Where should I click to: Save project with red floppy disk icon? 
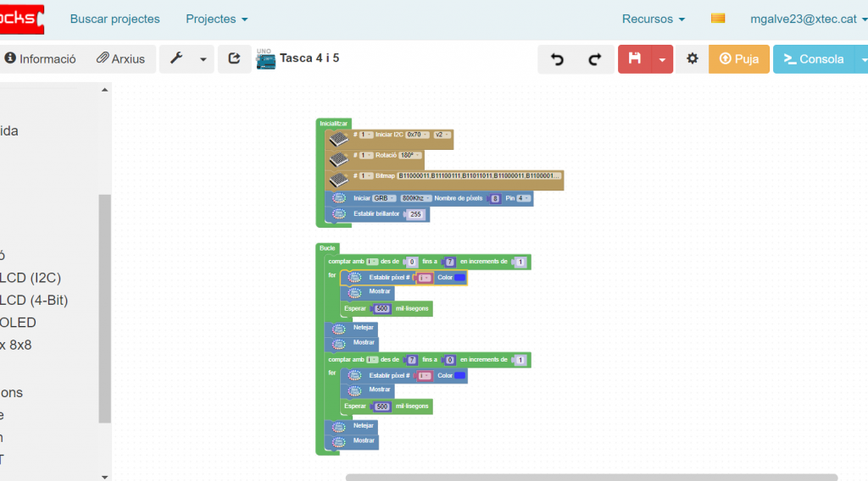635,59
